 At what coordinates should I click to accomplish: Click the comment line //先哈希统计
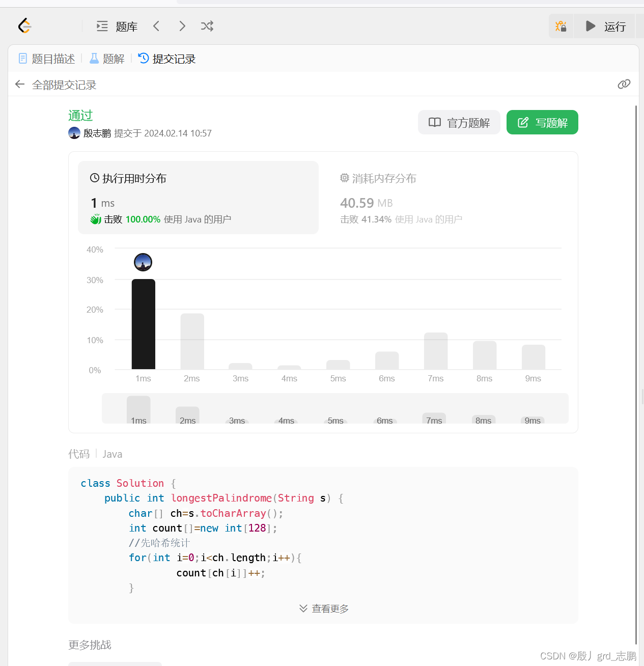click(159, 543)
